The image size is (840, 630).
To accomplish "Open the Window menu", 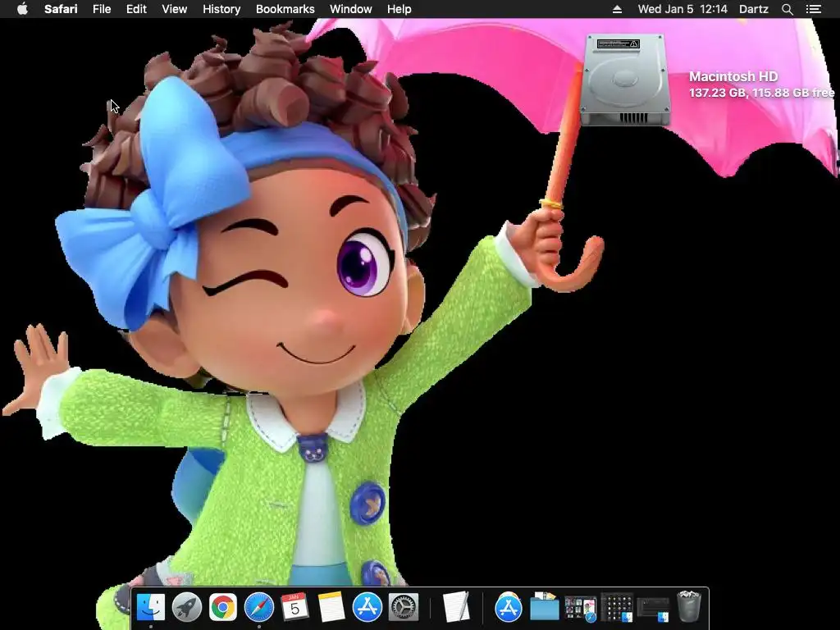I will coord(351,9).
